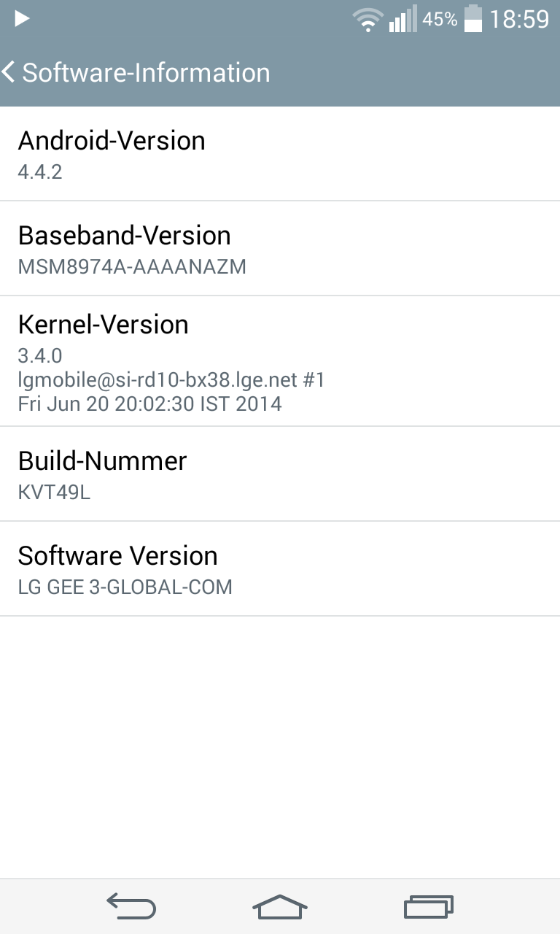Image resolution: width=560 pixels, height=934 pixels.
Task: Tap the Software-Information header title
Action: click(x=146, y=72)
